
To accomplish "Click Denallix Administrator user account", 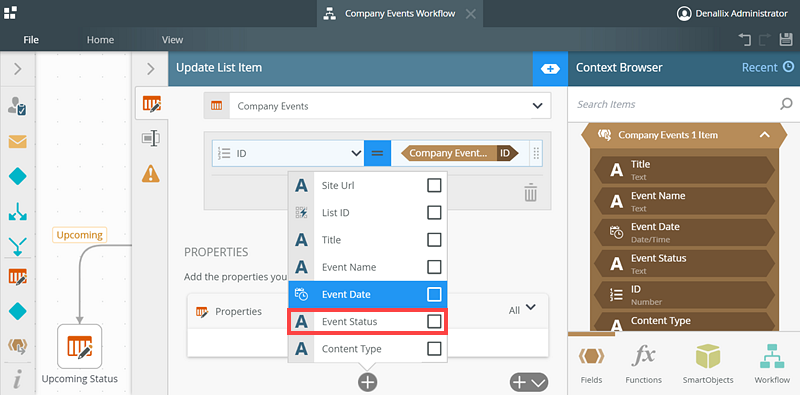I will coord(732,14).
